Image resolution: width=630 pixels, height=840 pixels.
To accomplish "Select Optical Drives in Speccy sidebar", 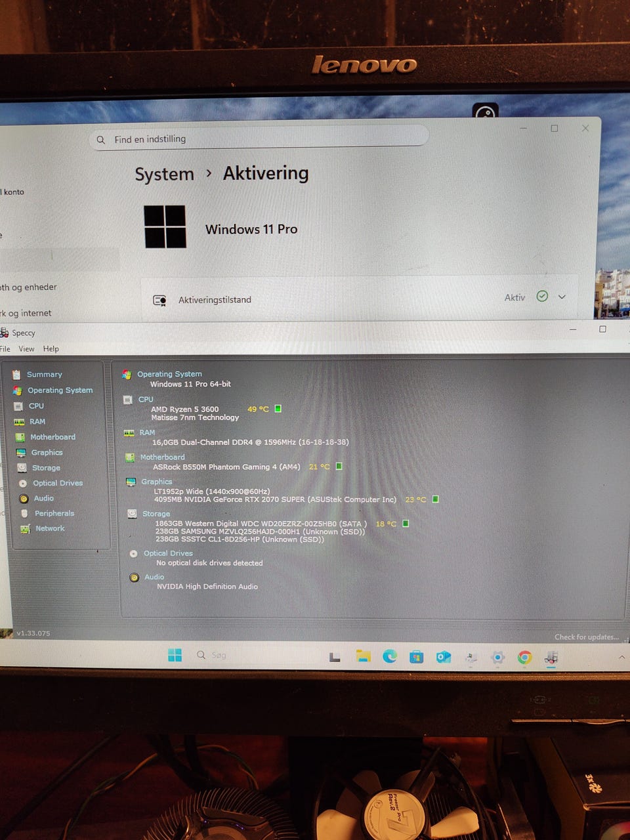I will click(x=58, y=483).
